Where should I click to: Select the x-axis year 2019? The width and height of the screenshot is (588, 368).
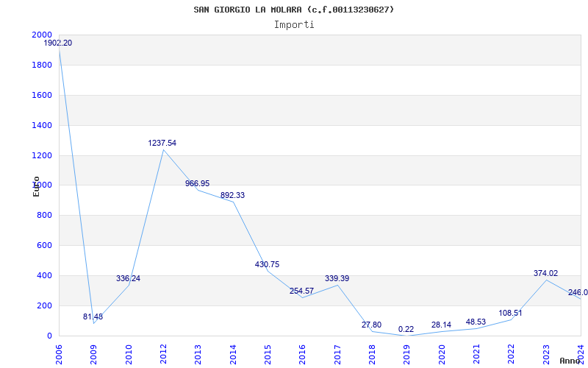point(407,355)
